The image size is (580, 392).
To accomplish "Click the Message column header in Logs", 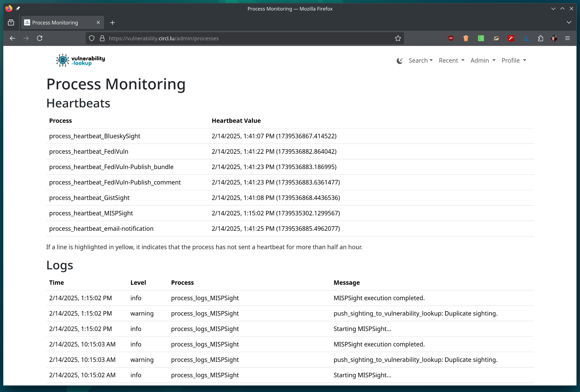I will 346,282.
